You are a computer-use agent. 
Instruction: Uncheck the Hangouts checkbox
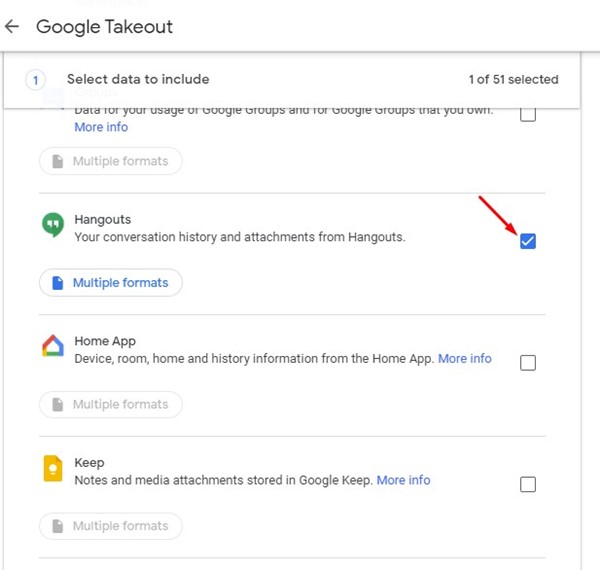click(528, 241)
